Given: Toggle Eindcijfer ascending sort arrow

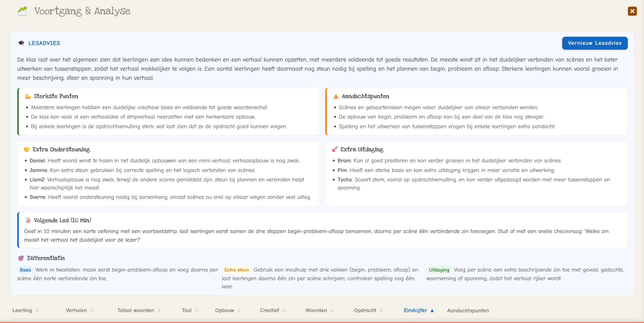Looking at the screenshot, I should [x=432, y=311].
